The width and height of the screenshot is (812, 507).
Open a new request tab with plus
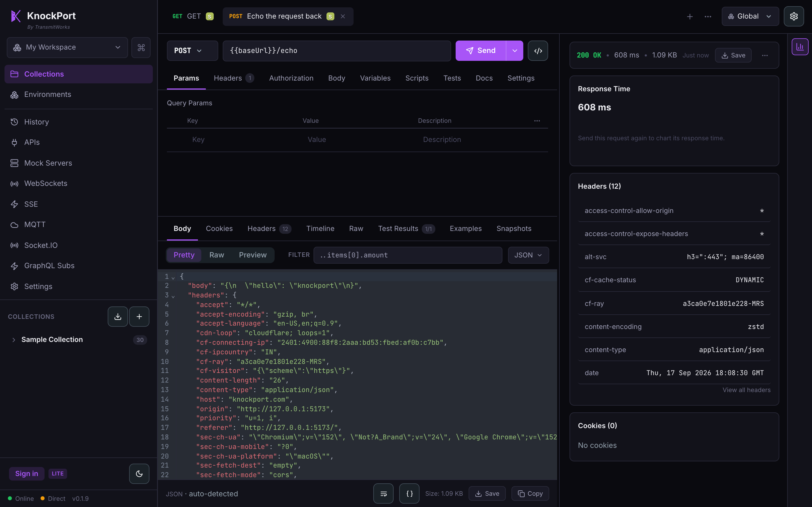(690, 16)
